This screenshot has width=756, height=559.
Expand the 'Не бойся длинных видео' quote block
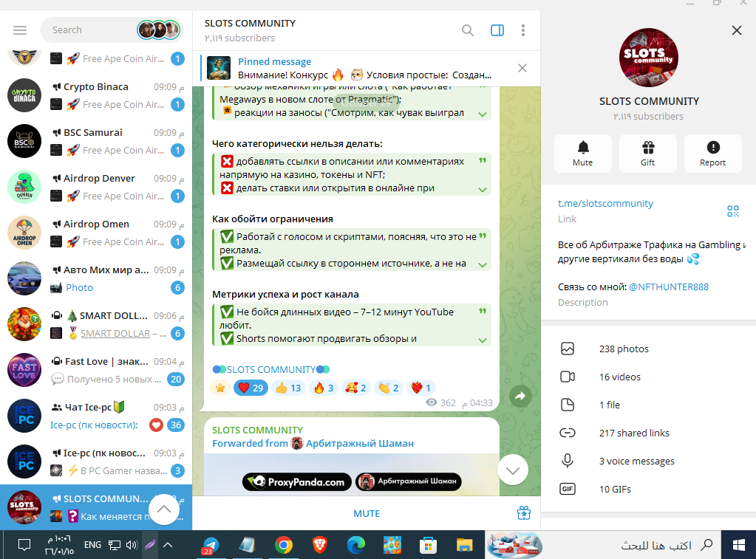point(482,340)
